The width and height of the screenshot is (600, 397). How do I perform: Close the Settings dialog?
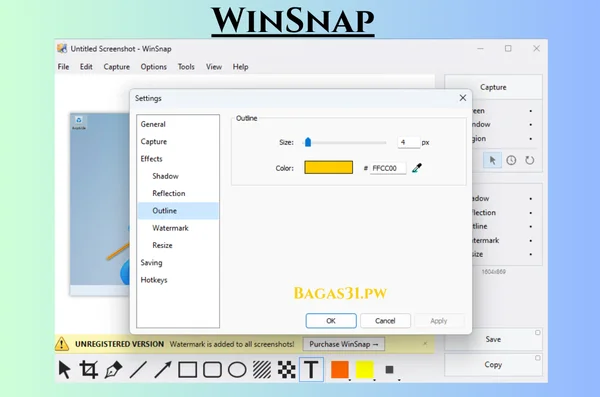tap(463, 98)
